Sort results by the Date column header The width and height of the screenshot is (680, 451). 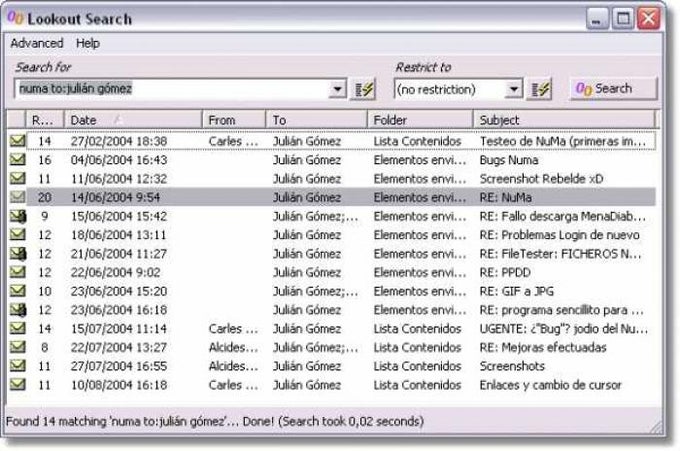(x=133, y=120)
